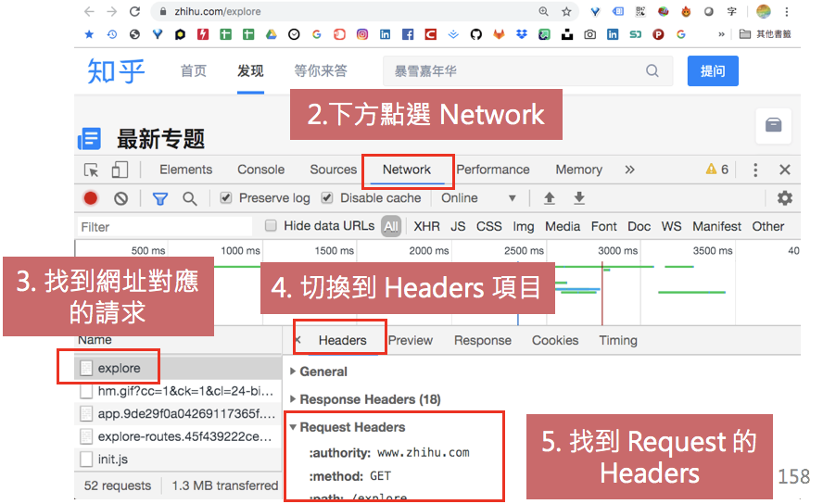823x504 pixels.
Task: Open the GitHub bookmark icon
Action: click(x=475, y=34)
